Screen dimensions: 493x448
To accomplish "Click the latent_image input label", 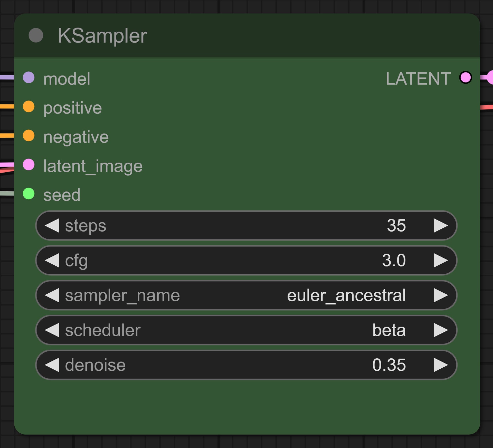I will (x=93, y=166).
